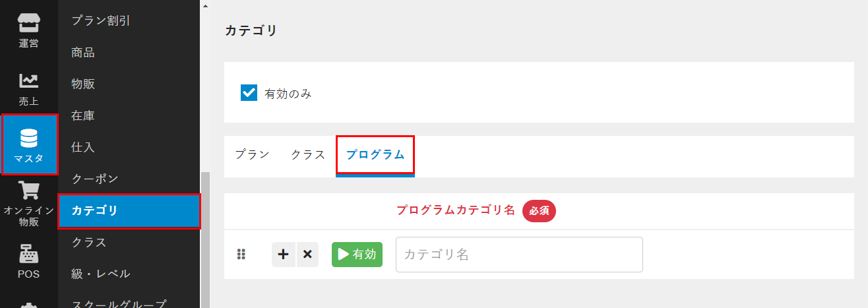
Task: Switch to the プラン tab
Action: point(252,155)
